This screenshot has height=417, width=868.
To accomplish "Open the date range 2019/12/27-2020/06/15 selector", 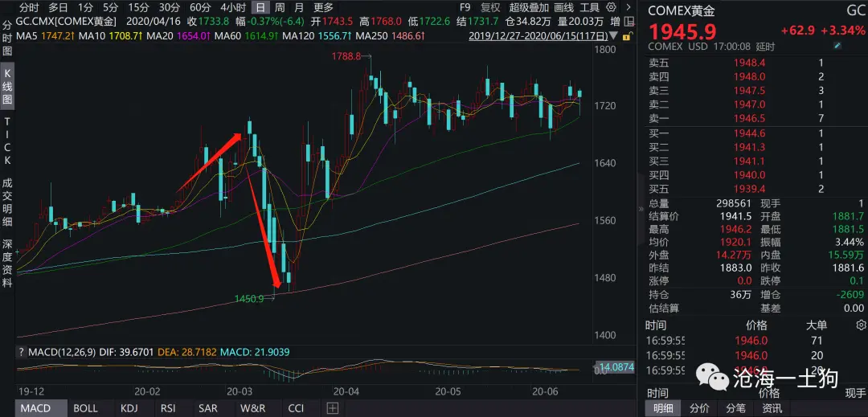I will point(538,36).
